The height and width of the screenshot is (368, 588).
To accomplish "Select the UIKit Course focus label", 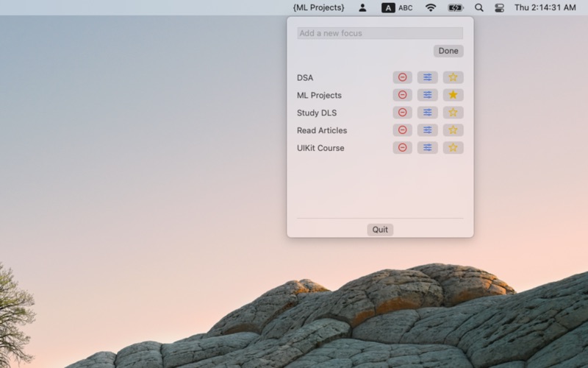I will [320, 149].
